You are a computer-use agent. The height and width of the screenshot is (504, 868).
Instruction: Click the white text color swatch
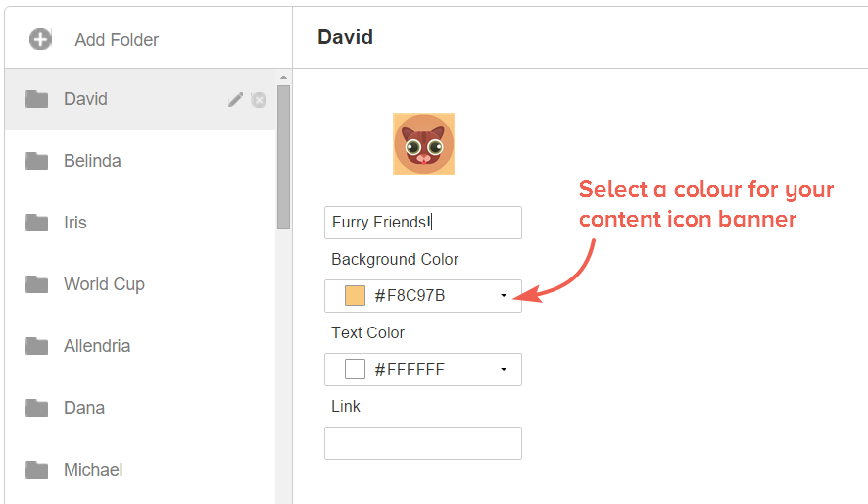point(355,370)
